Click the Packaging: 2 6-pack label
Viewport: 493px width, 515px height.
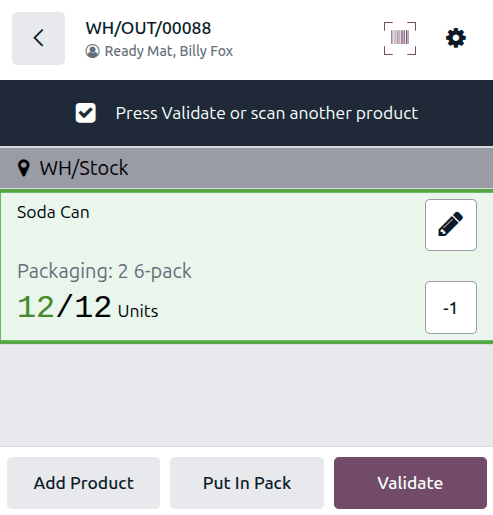coord(104,271)
